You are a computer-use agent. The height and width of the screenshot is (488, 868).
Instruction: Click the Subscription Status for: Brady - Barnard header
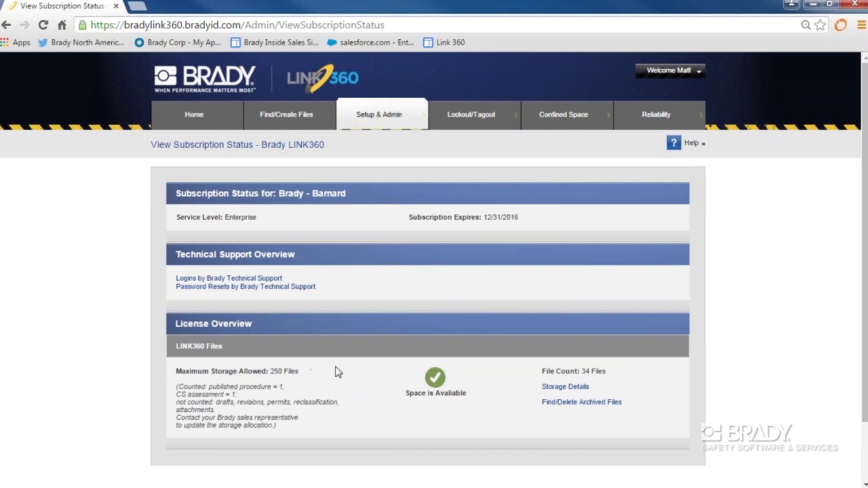[x=428, y=193]
